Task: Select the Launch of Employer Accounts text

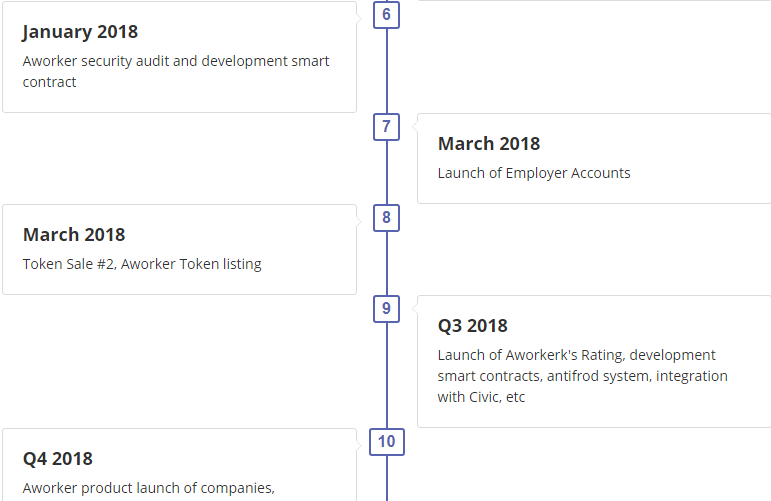Action: pos(534,173)
